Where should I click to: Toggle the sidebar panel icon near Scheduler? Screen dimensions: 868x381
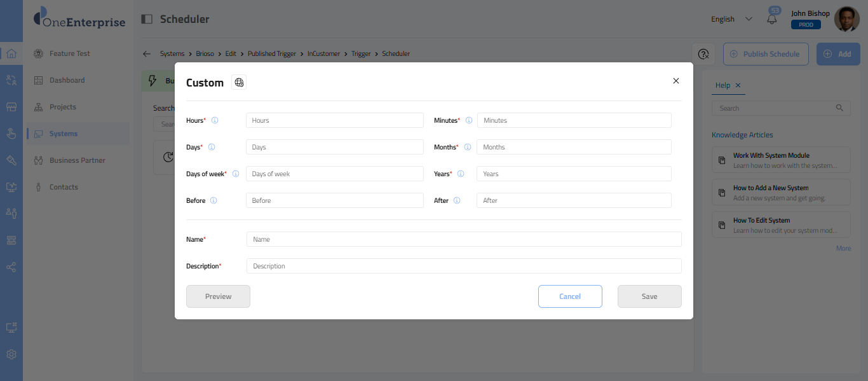(147, 19)
